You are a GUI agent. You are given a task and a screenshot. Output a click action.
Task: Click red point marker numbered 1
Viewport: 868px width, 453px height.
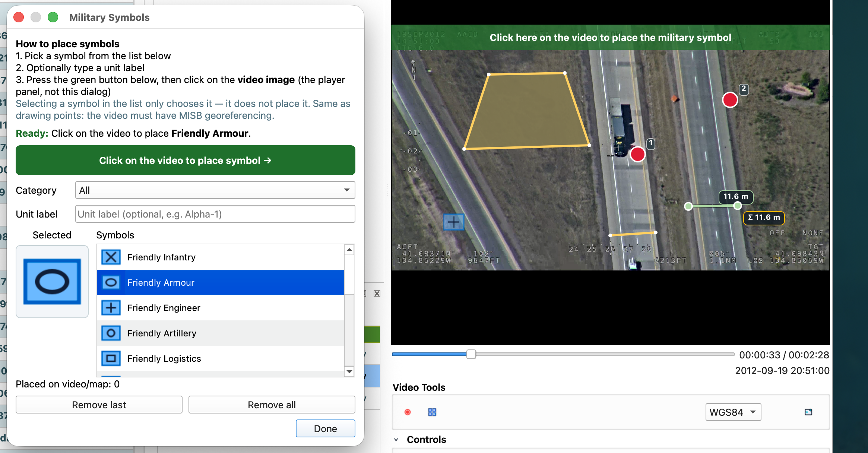tap(637, 154)
